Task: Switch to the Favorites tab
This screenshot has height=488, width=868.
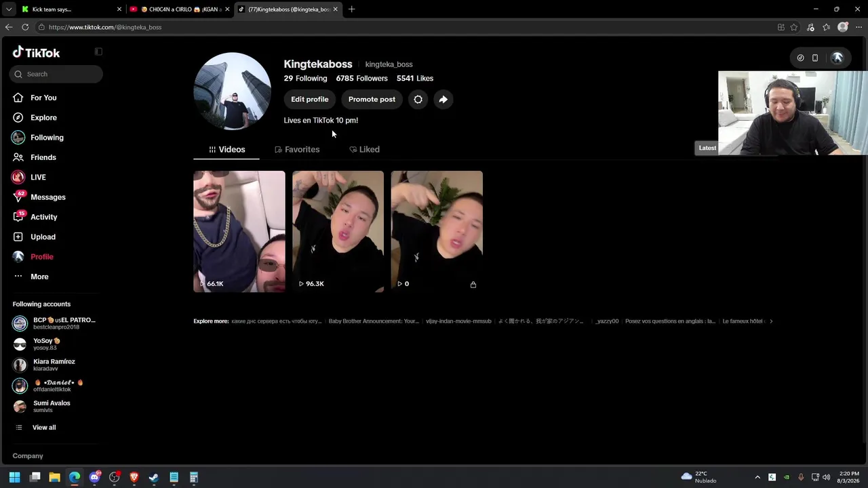Action: (x=297, y=149)
